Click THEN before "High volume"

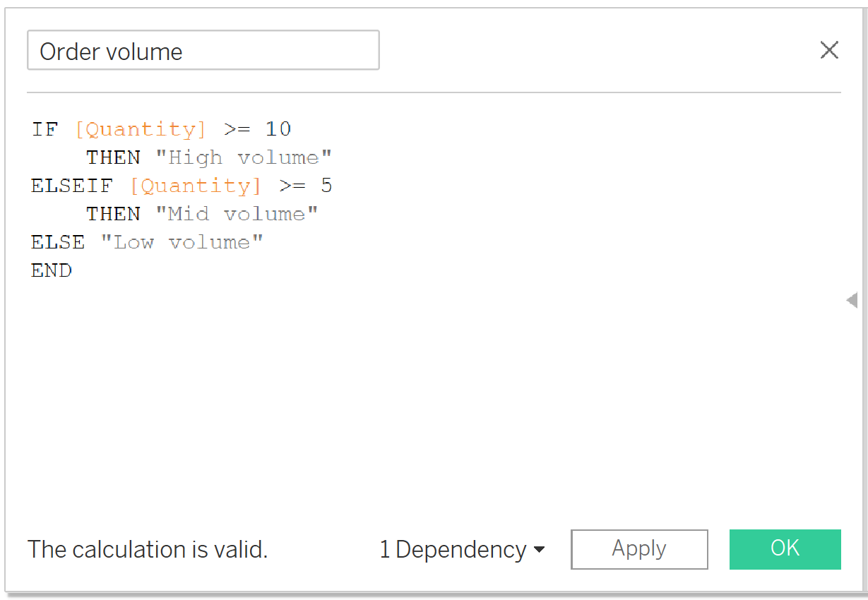point(113,157)
